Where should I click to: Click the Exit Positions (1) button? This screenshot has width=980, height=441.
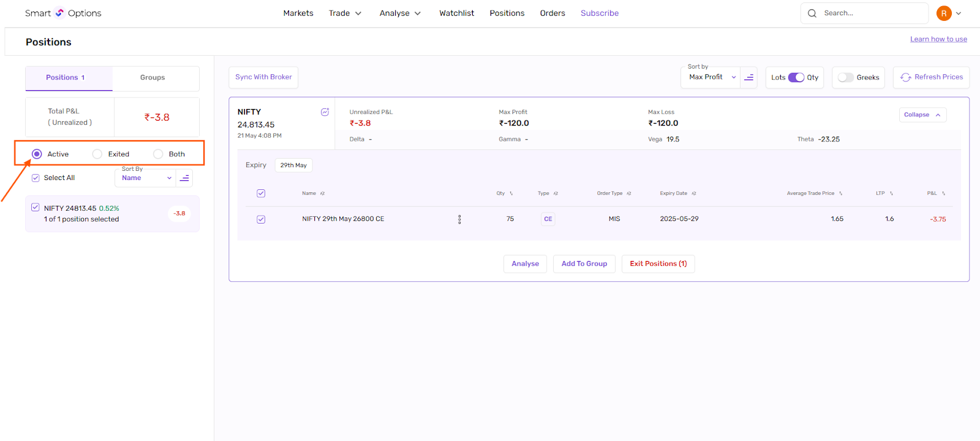pyautogui.click(x=658, y=264)
